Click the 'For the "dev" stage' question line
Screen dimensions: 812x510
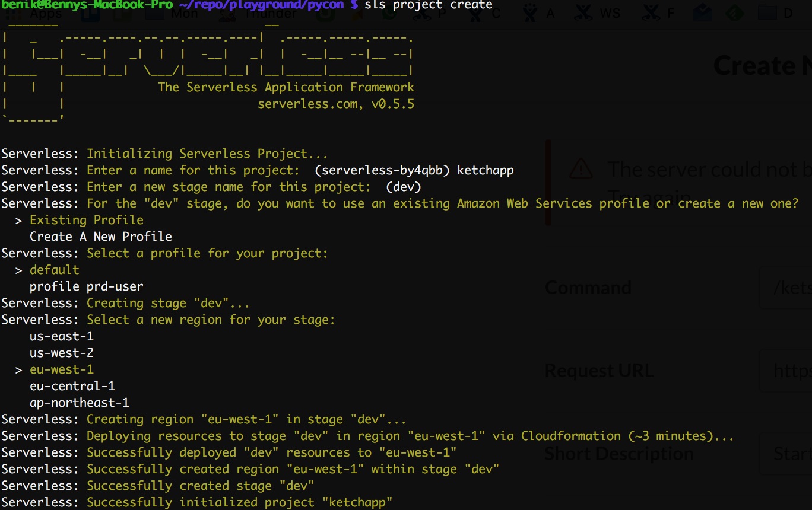[442, 203]
